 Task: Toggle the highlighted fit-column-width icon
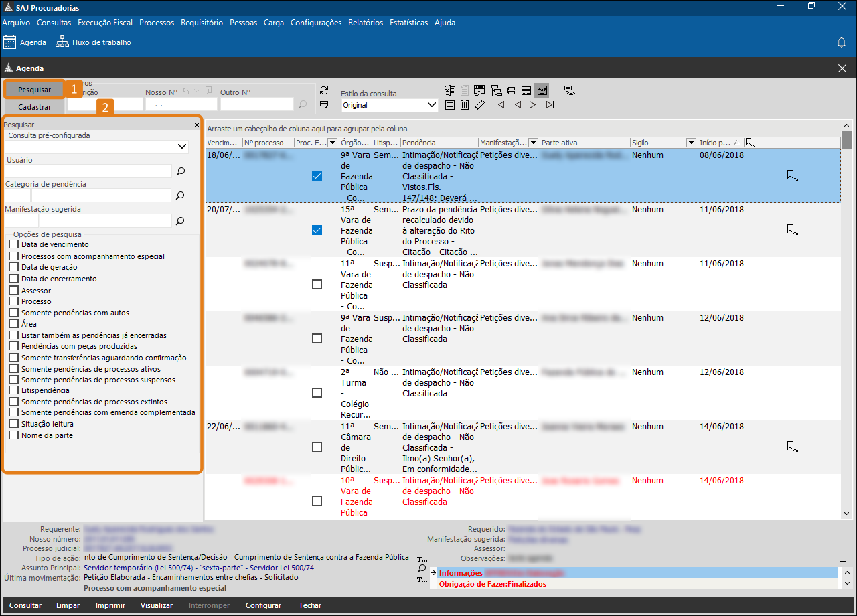pyautogui.click(x=542, y=90)
